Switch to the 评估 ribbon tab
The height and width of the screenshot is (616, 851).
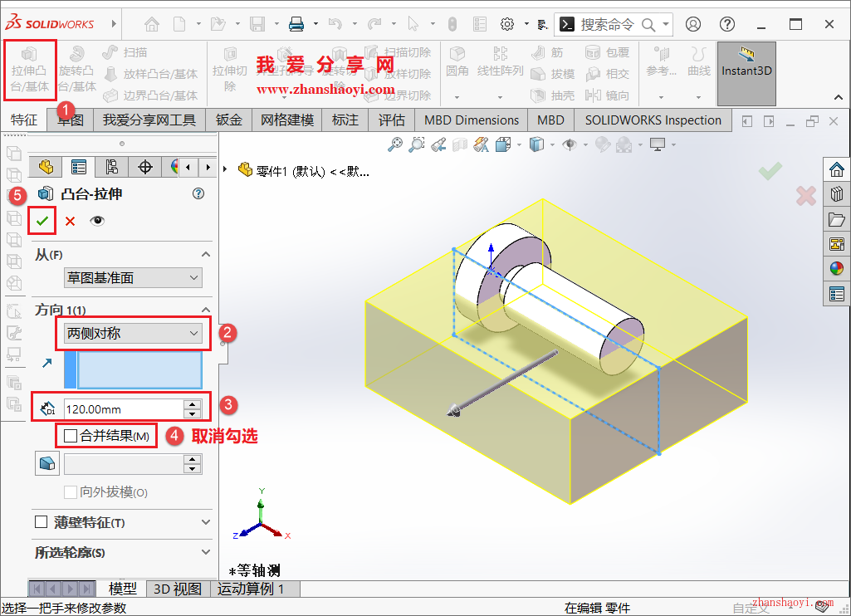coord(391,120)
